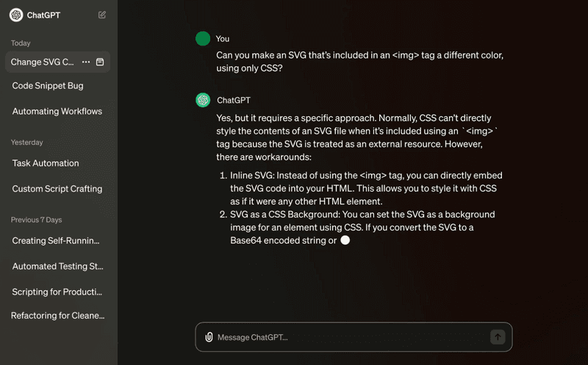The width and height of the screenshot is (588, 365).
Task: Select the active Change SVG chat
Action: point(43,62)
